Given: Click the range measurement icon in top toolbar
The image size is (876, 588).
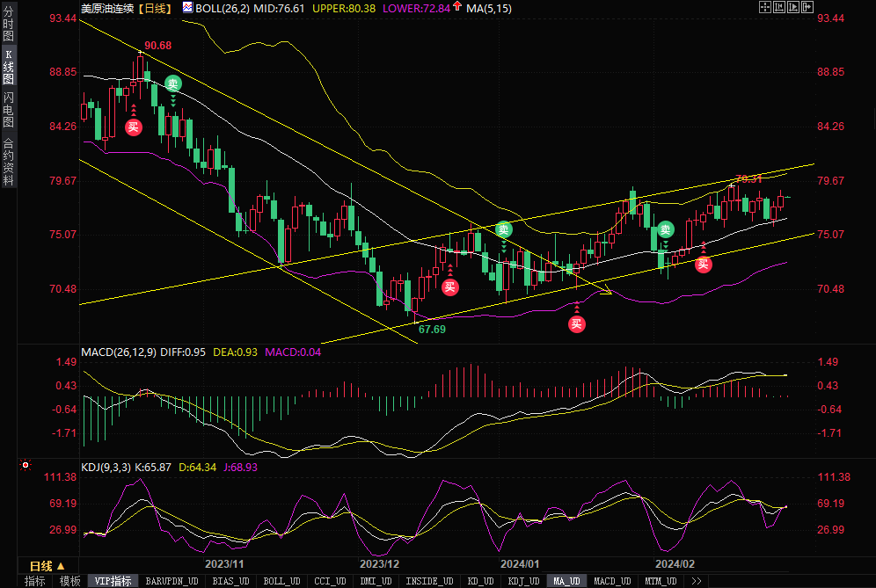Looking at the screenshot, I should coord(780,6).
